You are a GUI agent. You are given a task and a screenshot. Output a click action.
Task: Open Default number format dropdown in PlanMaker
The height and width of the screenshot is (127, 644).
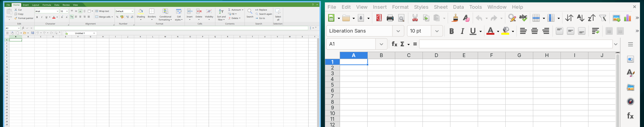132,11
